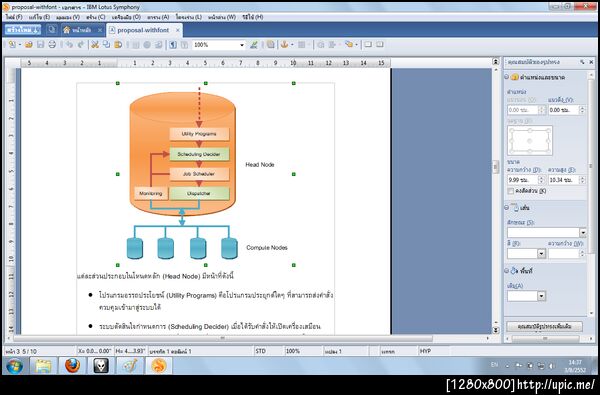This screenshot has width=600, height=395.
Task: Open the Table (A) menu
Action: coord(158,17)
